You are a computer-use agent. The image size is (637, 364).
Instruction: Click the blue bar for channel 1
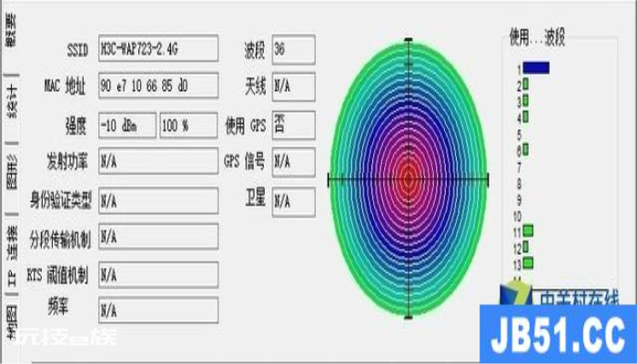click(536, 67)
